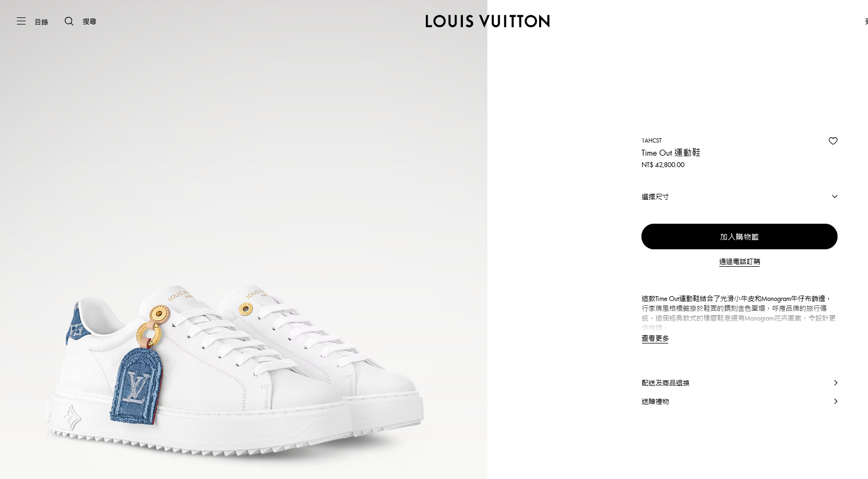Expand the 選擇尺寸 size dropdown
The height and width of the screenshot is (479, 868).
(x=739, y=196)
